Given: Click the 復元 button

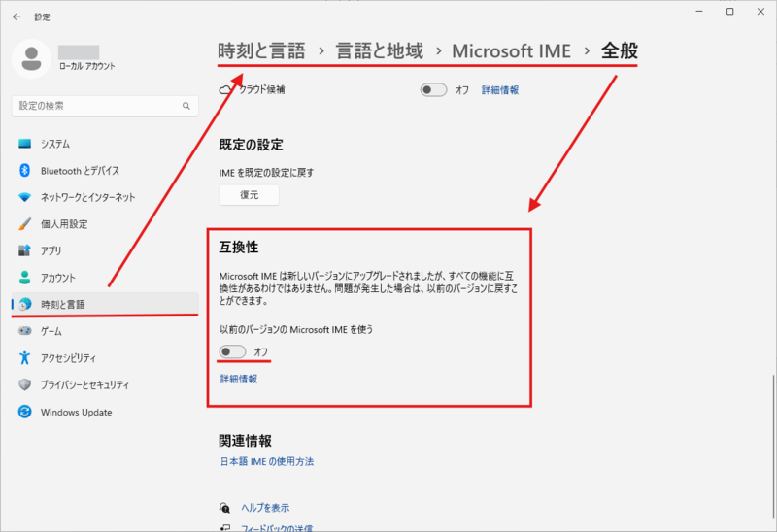Looking at the screenshot, I should point(250,195).
